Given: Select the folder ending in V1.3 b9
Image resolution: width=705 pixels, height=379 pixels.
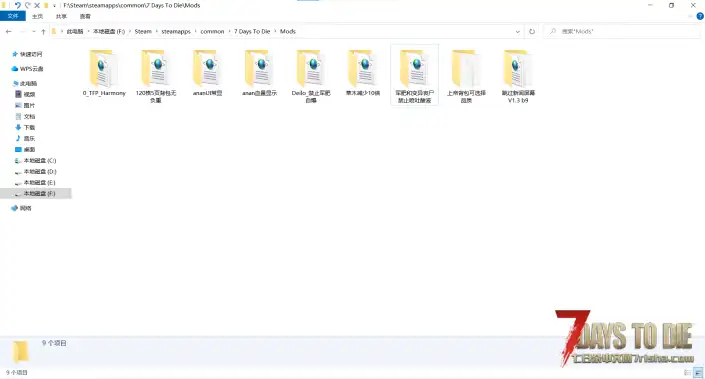Looking at the screenshot, I should [518, 76].
